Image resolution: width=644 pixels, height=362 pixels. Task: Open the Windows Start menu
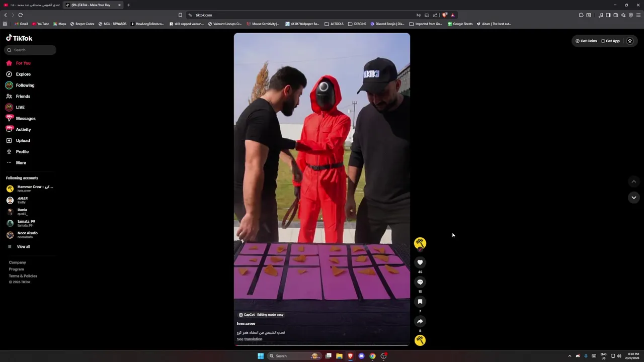click(261, 356)
